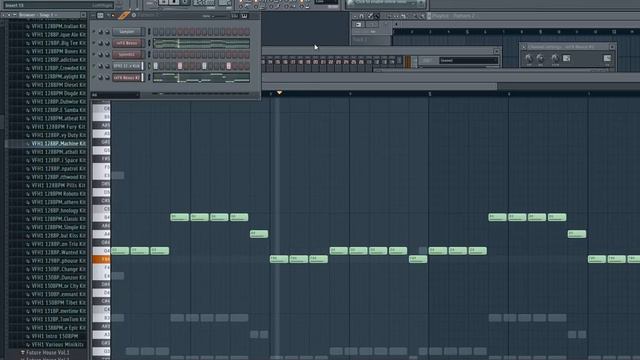The width and height of the screenshot is (640, 360).
Task: Select the first B4 note in piano roll
Action: (x=180, y=217)
